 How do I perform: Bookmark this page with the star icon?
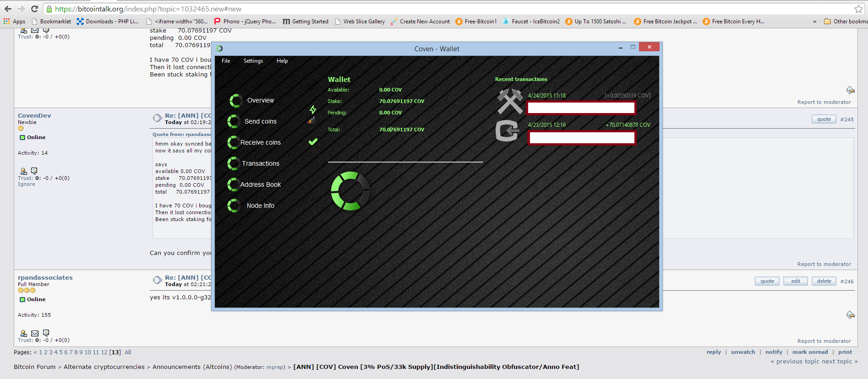[858, 9]
